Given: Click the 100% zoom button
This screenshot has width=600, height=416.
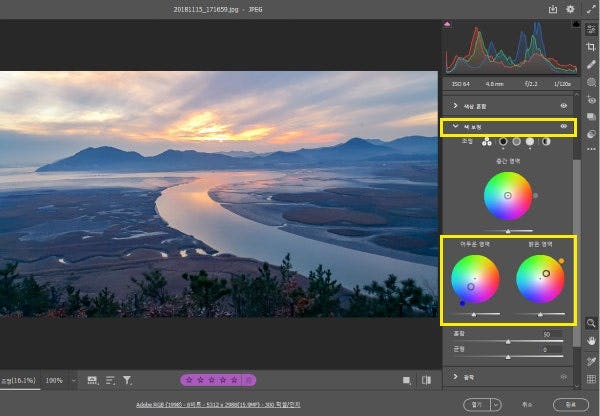Looking at the screenshot, I should tap(54, 380).
